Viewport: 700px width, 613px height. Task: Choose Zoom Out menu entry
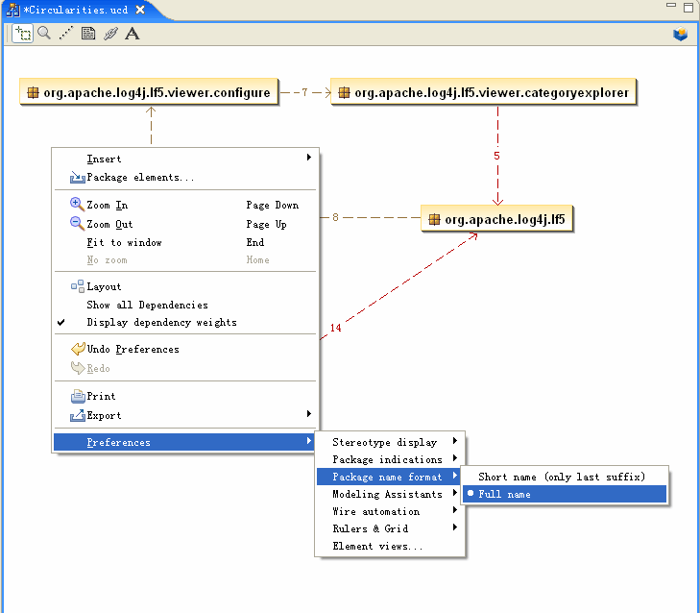184,224
